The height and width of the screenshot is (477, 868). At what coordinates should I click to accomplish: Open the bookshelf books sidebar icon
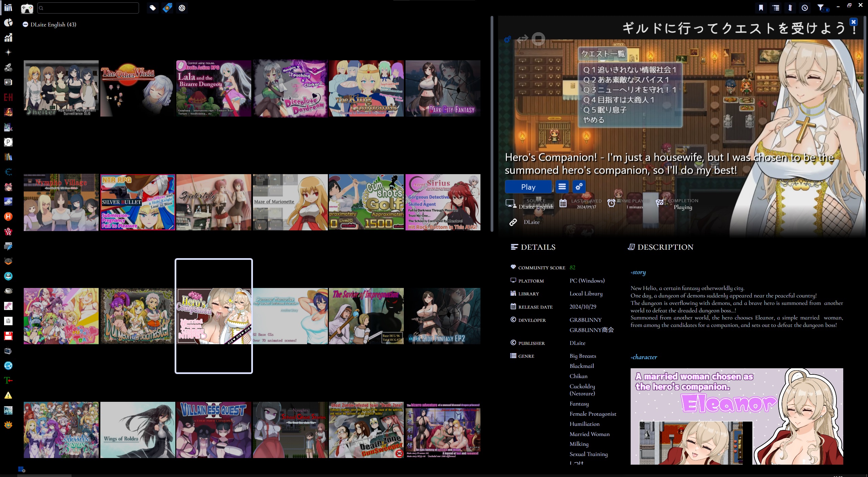8,157
